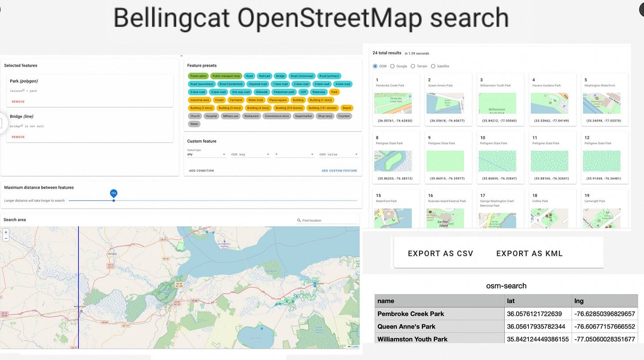Zoom out on the search area map
This screenshot has width=644, height=360.
click(6, 238)
